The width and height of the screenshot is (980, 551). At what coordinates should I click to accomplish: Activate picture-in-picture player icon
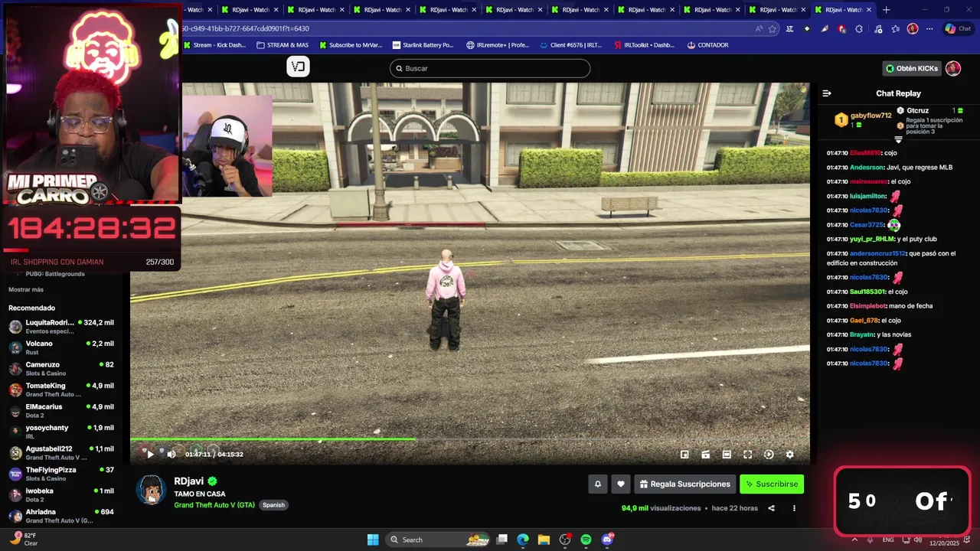[684, 455]
